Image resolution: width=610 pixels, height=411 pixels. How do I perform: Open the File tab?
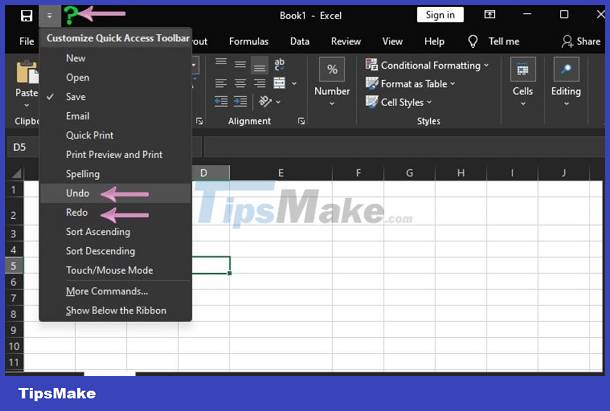(x=26, y=41)
